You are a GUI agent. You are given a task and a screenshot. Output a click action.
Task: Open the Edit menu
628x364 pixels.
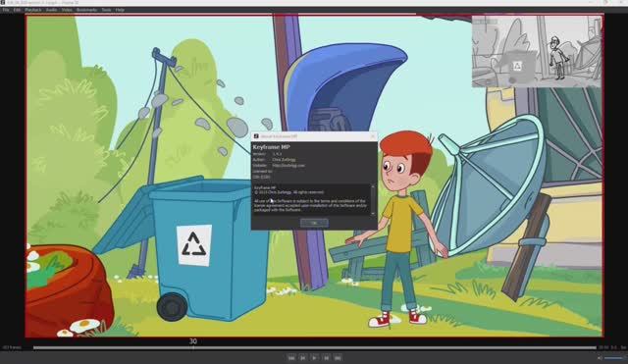tap(17, 10)
